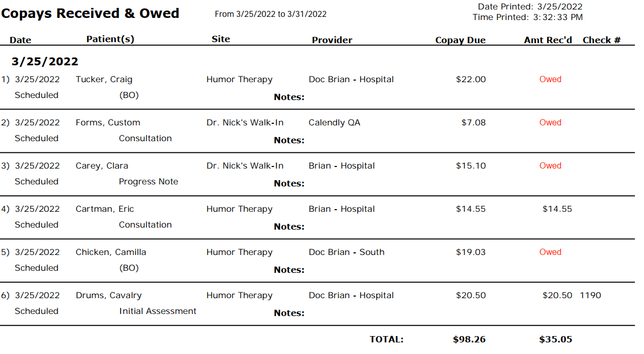
Task: Click the Copay Due column header
Action: click(460, 40)
